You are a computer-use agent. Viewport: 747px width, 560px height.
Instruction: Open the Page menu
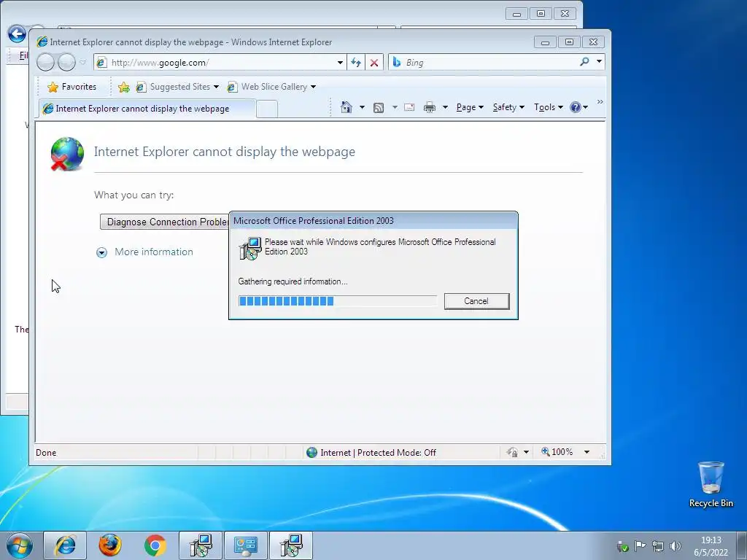click(470, 108)
